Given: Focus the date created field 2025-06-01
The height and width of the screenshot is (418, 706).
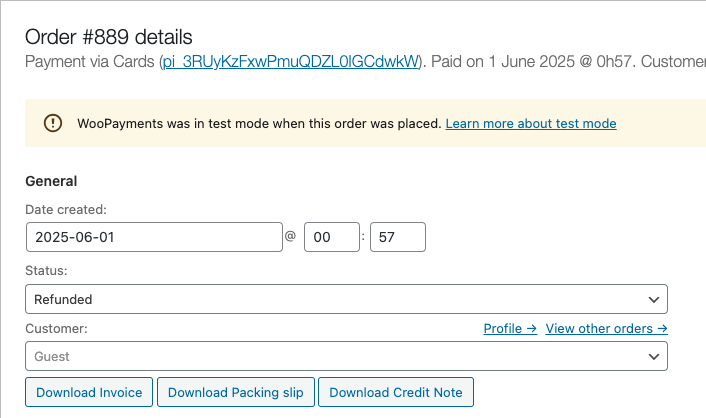Looking at the screenshot, I should tap(154, 237).
